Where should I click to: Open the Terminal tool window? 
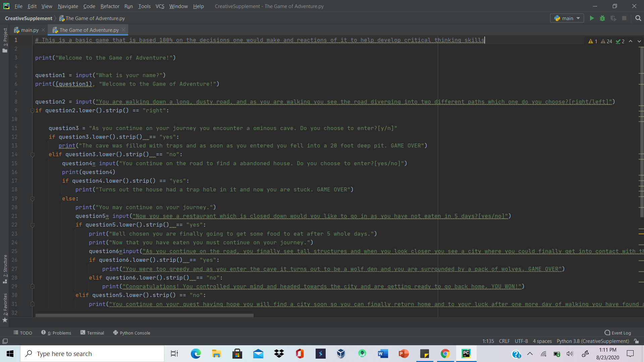coord(92,333)
